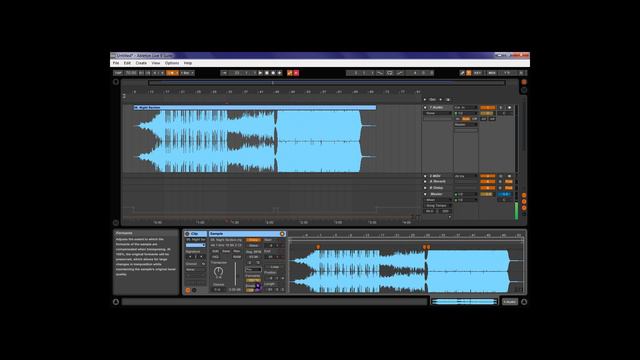
Task: Toggle 2 MIDI track activator button
Action: pyautogui.click(x=488, y=176)
